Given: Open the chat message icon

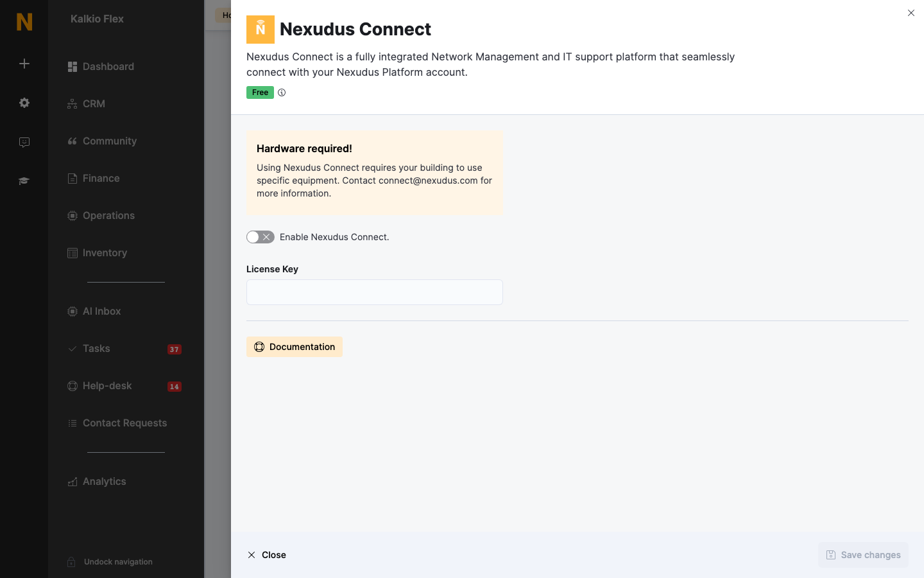Looking at the screenshot, I should pyautogui.click(x=24, y=142).
